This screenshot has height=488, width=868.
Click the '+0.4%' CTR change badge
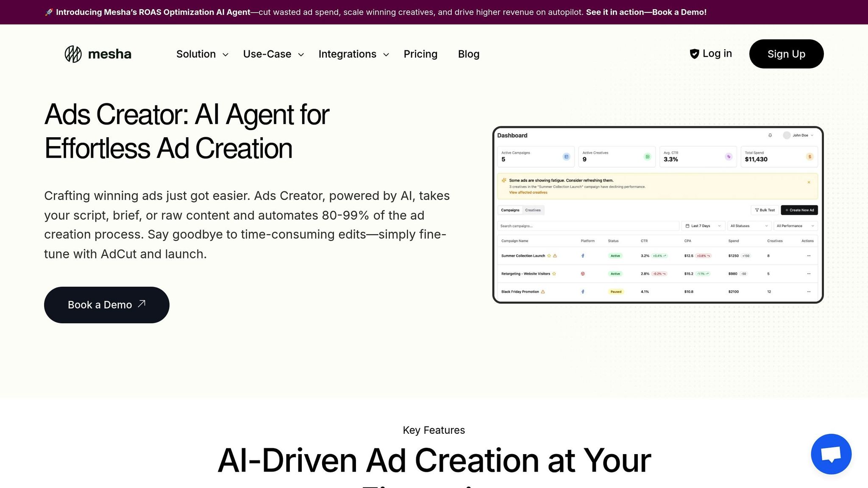pos(659,256)
